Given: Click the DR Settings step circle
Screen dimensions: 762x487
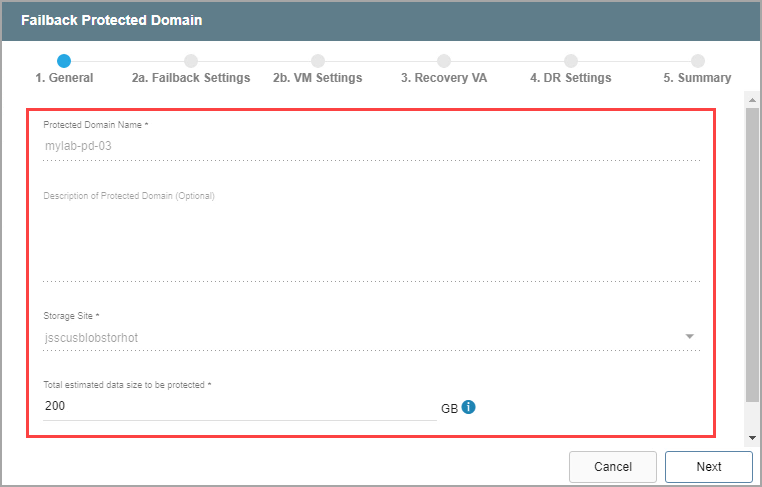Looking at the screenshot, I should (571, 61).
